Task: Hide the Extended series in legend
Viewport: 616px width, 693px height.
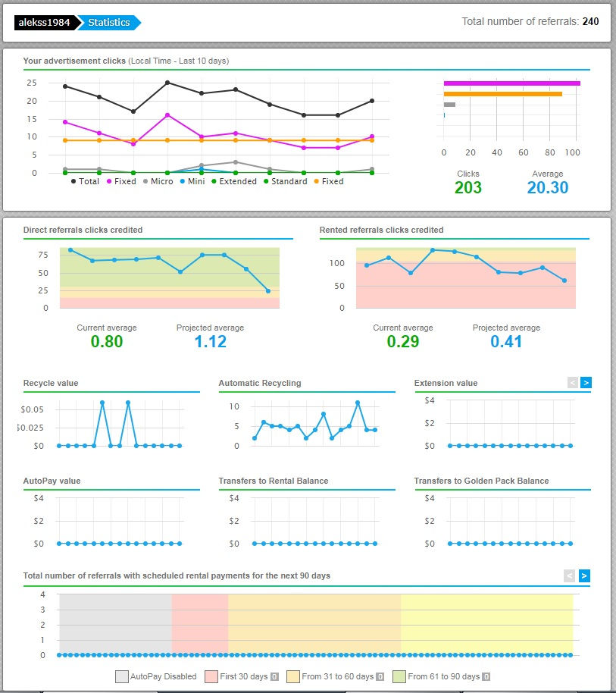Action: pos(233,182)
